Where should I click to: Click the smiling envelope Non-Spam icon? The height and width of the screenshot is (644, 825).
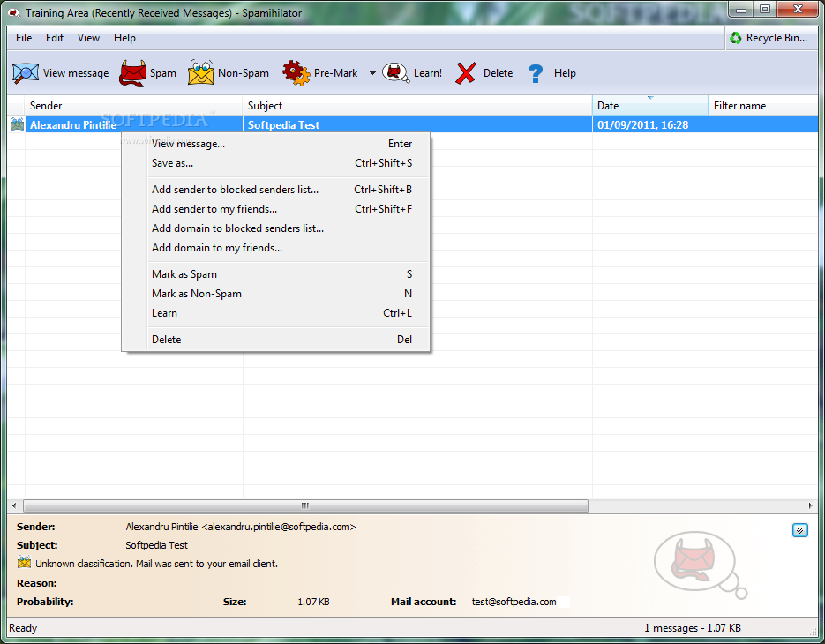200,73
